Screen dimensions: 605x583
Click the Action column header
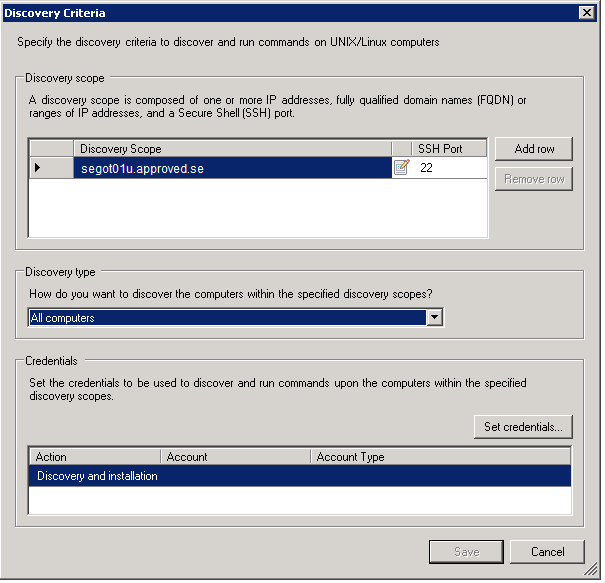(x=95, y=457)
